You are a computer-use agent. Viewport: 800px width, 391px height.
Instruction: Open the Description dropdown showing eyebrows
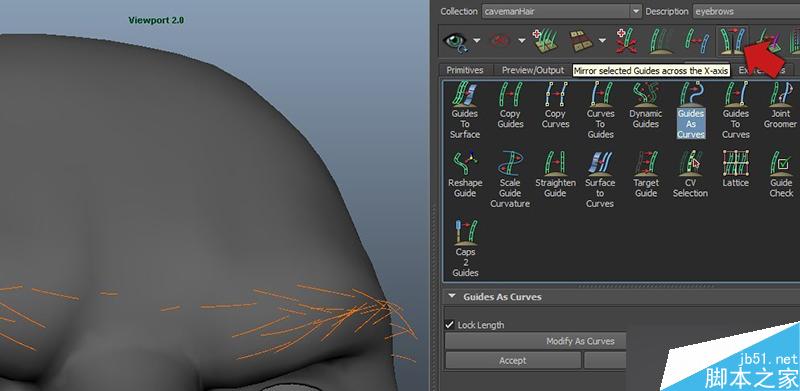(746, 11)
